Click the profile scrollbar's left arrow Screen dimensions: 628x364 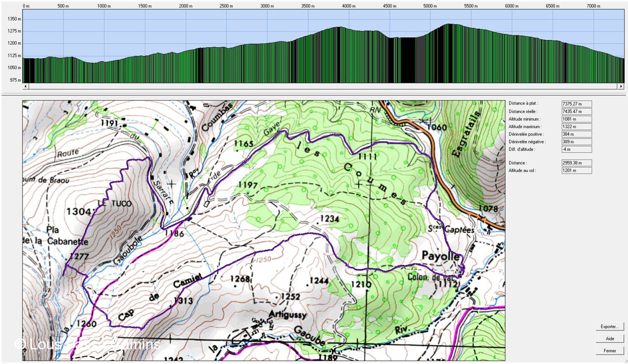pyautogui.click(x=26, y=86)
